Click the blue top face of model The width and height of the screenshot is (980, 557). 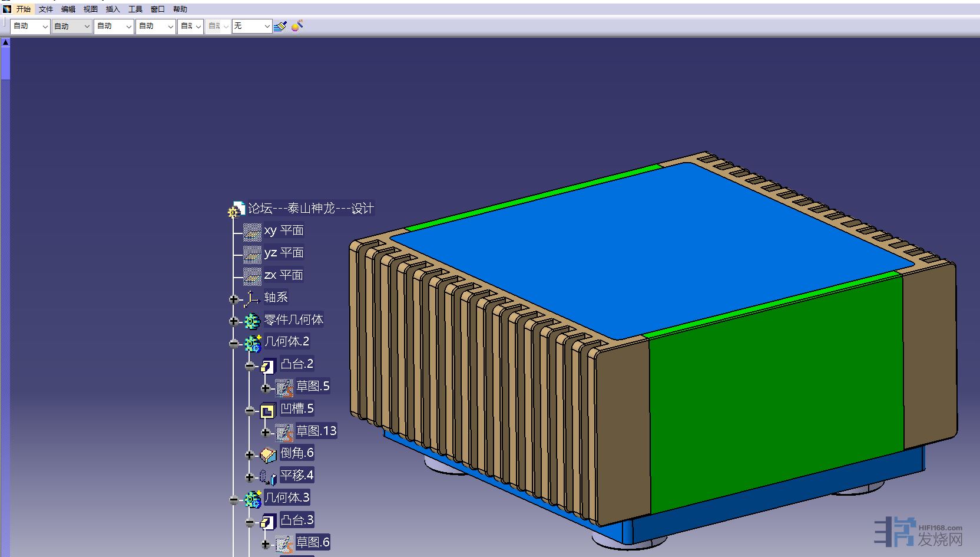[648, 248]
